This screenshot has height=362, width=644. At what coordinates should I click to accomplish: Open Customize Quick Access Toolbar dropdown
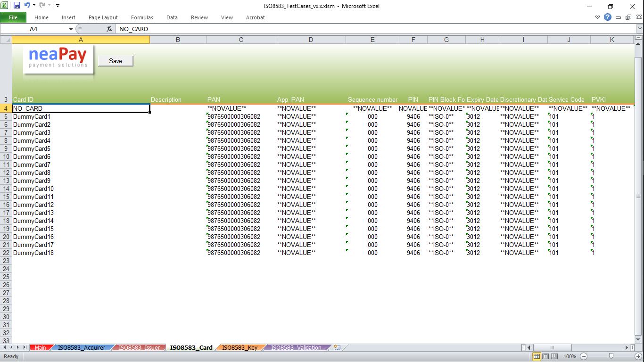coord(58,6)
